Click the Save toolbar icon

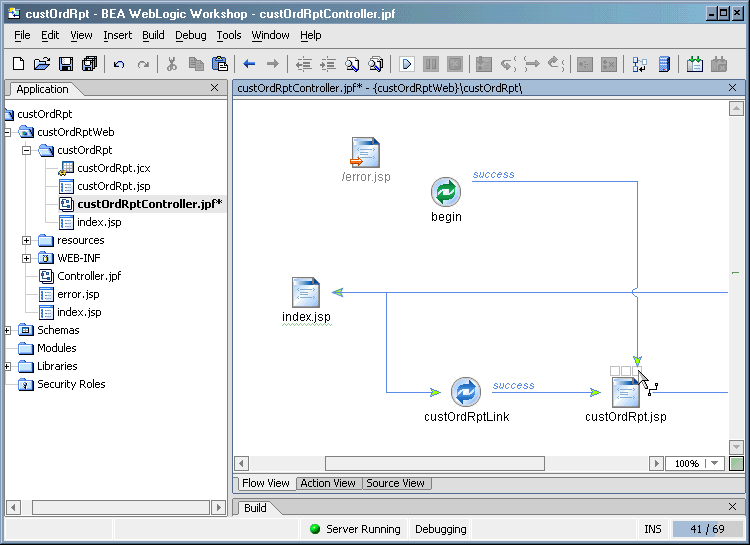coord(66,64)
